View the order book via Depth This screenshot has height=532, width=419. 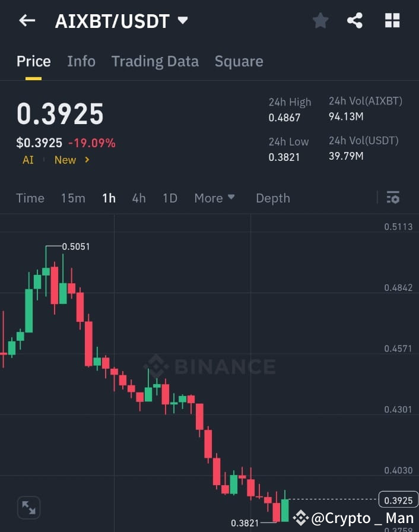pos(272,198)
